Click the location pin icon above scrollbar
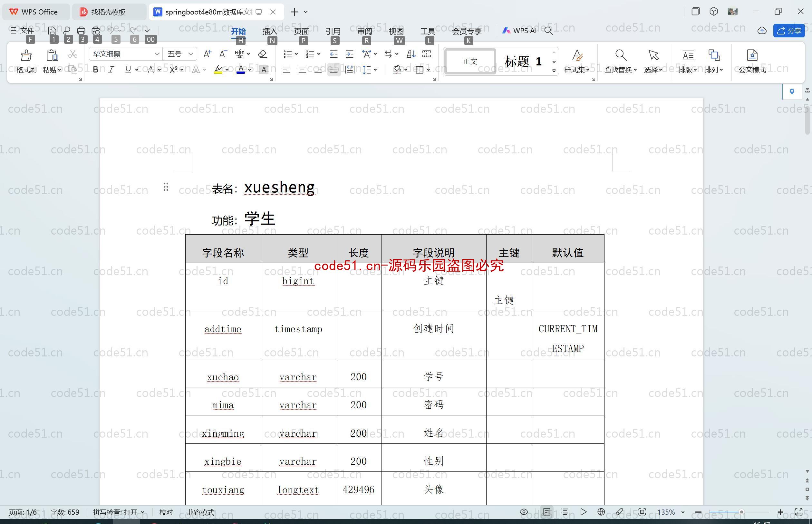Screen dimensions: 812x524 pos(792,91)
